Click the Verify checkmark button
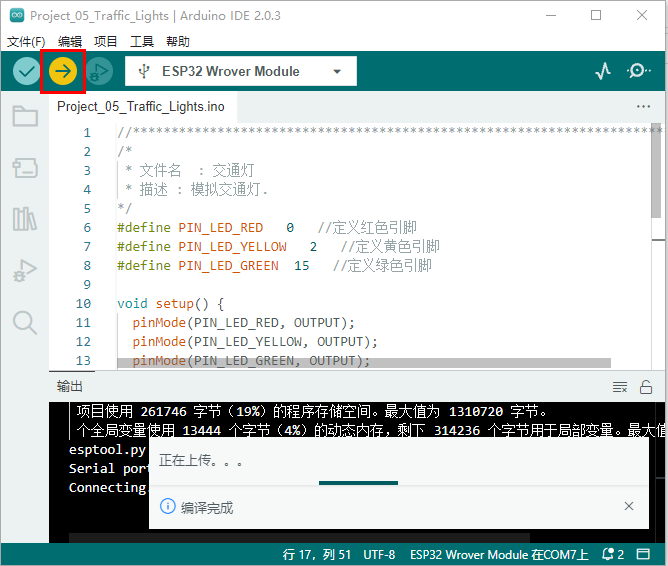The width and height of the screenshot is (668, 566). point(26,71)
